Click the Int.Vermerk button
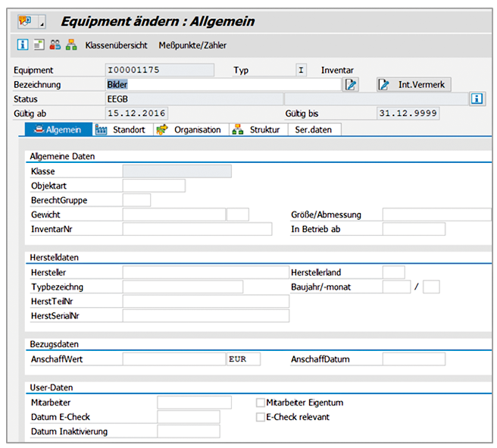Screen dimensions: 497x448 (414, 84)
